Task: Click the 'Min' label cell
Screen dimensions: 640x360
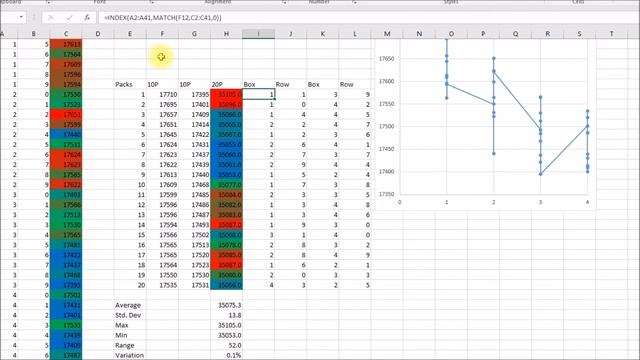Action: point(130,335)
